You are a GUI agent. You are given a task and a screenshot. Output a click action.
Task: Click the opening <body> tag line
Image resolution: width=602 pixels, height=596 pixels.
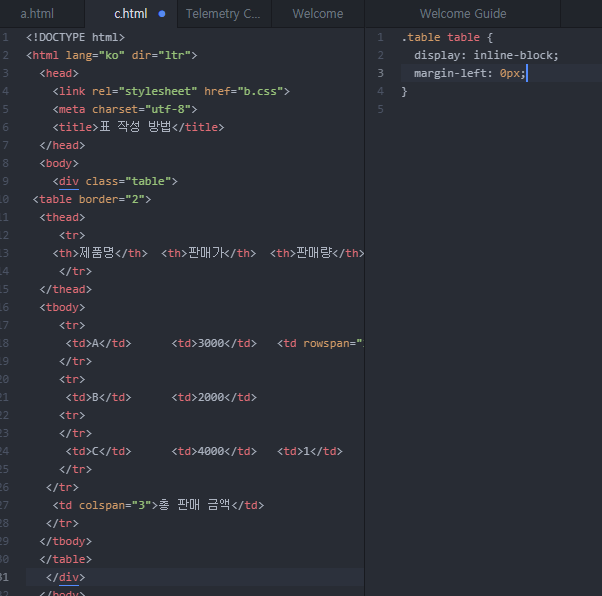click(59, 163)
